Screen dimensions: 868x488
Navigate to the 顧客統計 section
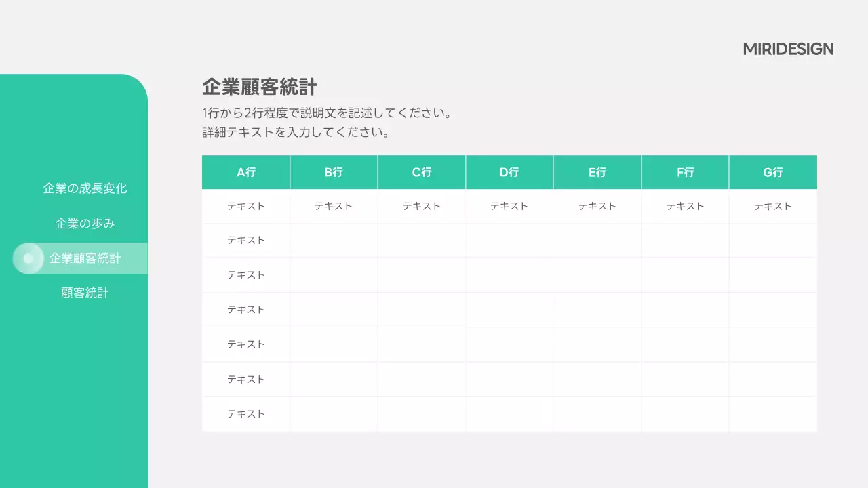(x=83, y=293)
